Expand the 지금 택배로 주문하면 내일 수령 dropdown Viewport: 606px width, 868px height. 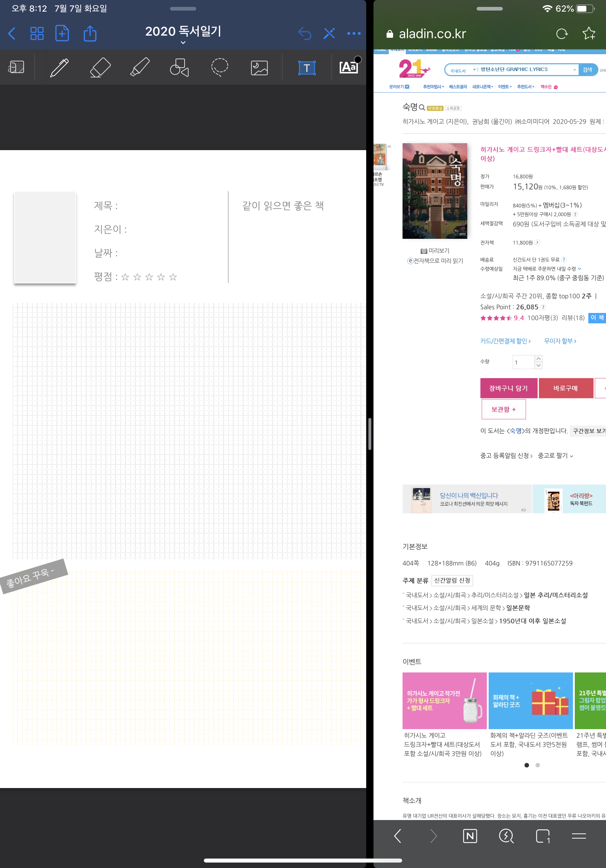tap(579, 269)
